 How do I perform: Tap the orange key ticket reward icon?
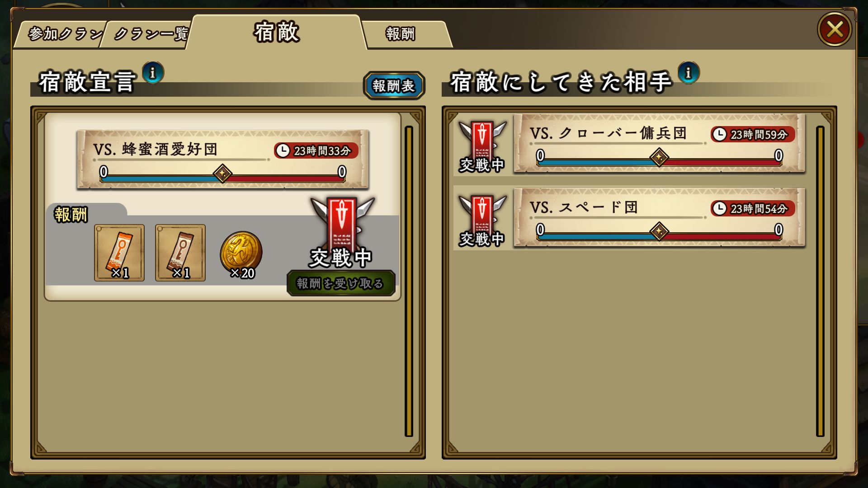coord(119,253)
